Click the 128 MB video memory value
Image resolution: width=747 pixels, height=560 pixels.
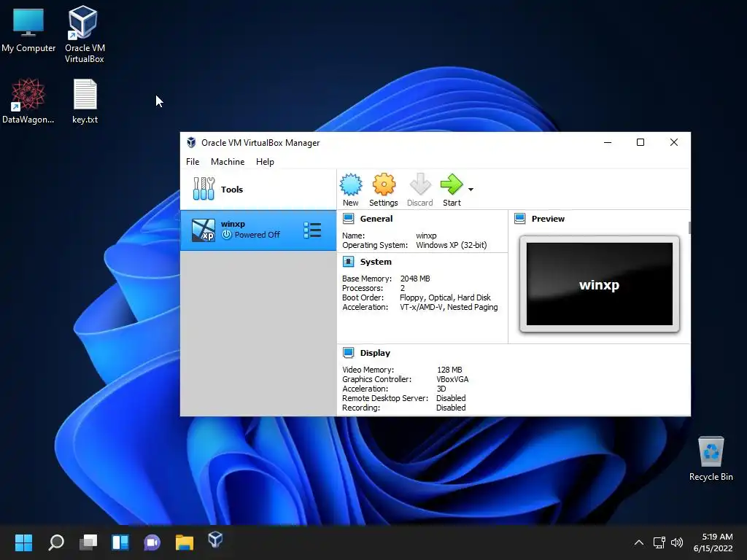click(x=449, y=370)
